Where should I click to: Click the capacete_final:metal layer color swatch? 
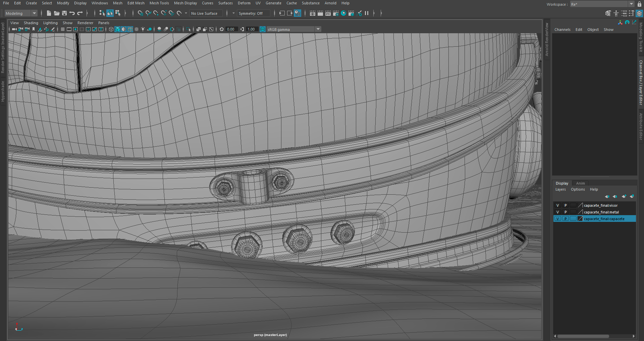(581, 212)
